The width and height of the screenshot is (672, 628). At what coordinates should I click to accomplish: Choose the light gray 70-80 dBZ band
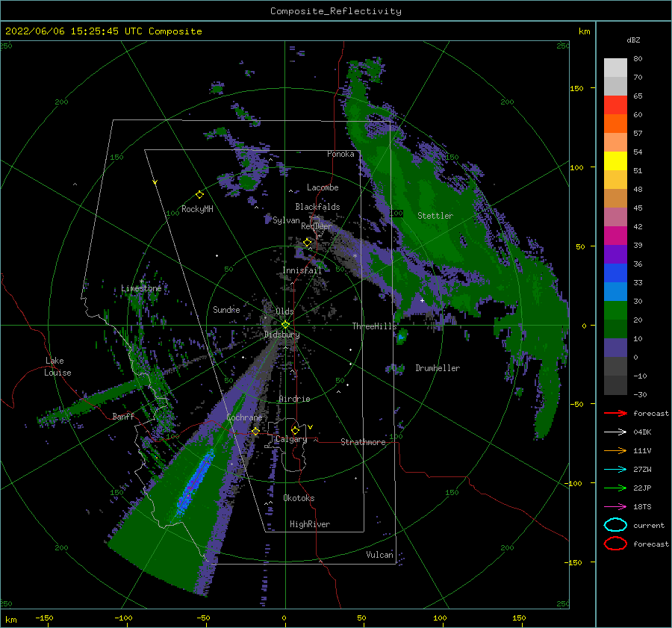pyautogui.click(x=615, y=68)
